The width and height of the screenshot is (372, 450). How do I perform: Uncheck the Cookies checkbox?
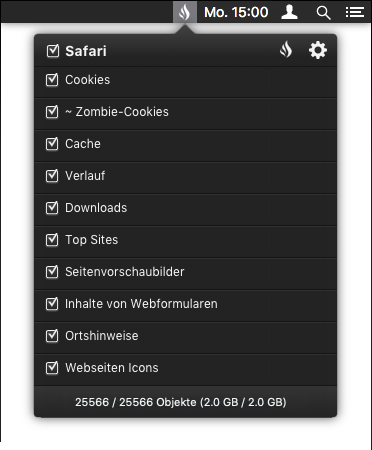52,80
